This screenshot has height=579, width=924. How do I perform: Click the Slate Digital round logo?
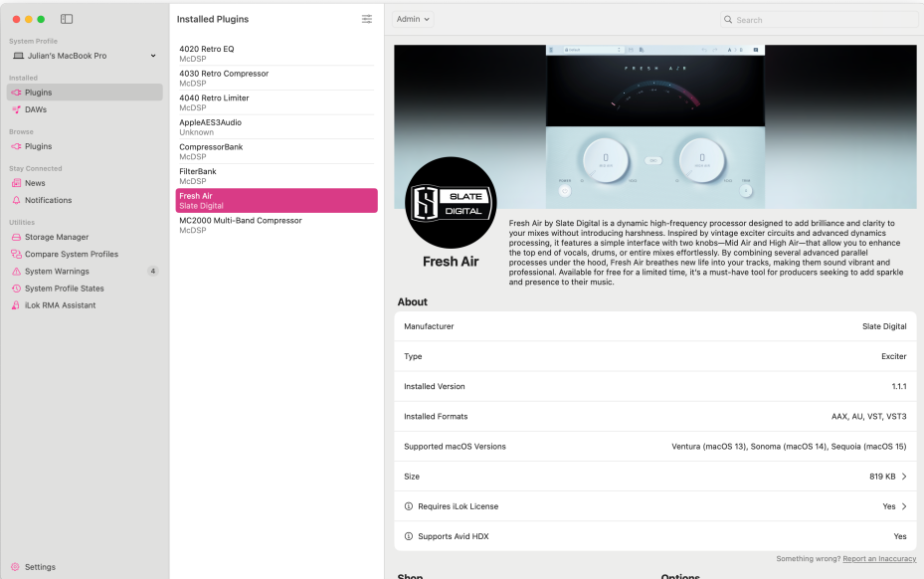451,202
